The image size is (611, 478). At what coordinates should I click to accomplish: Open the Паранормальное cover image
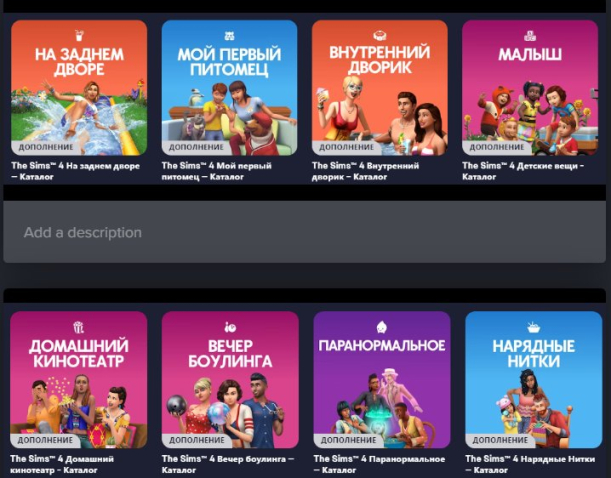382,379
